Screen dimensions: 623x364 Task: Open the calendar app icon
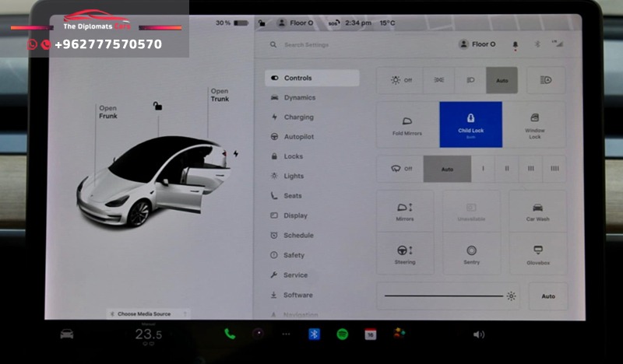(x=371, y=334)
